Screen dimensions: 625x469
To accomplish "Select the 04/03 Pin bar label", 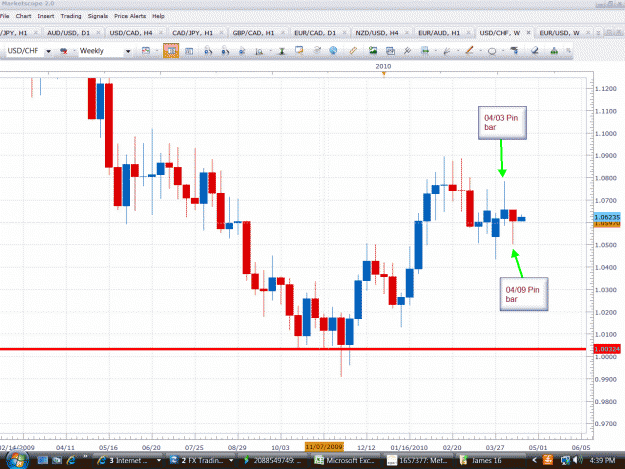I will tap(502, 123).
